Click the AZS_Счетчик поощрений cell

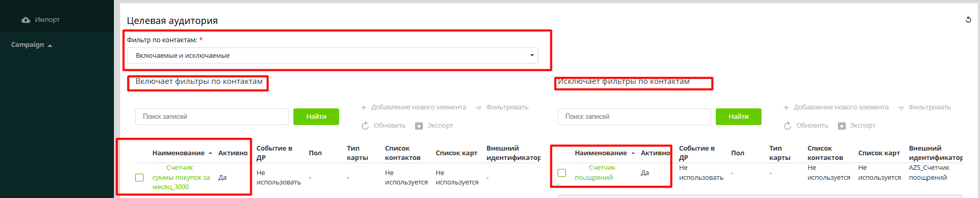929,173
